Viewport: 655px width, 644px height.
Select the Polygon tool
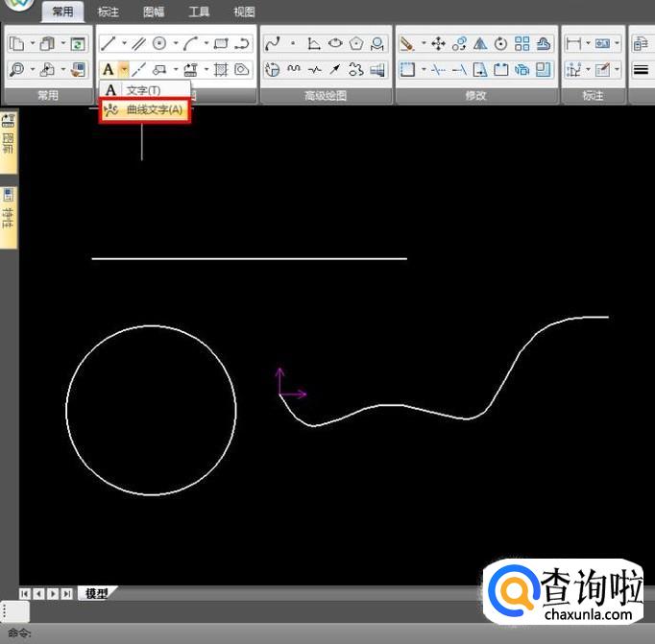click(357, 44)
